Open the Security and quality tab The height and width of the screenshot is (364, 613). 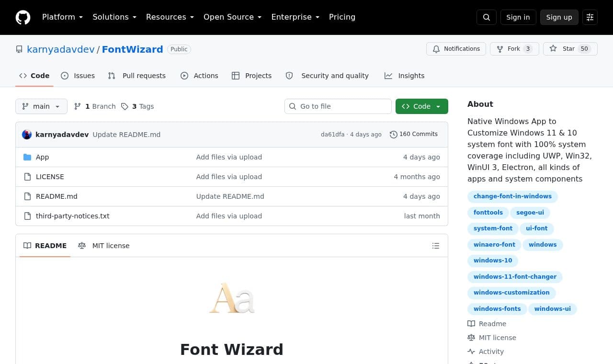(x=327, y=76)
